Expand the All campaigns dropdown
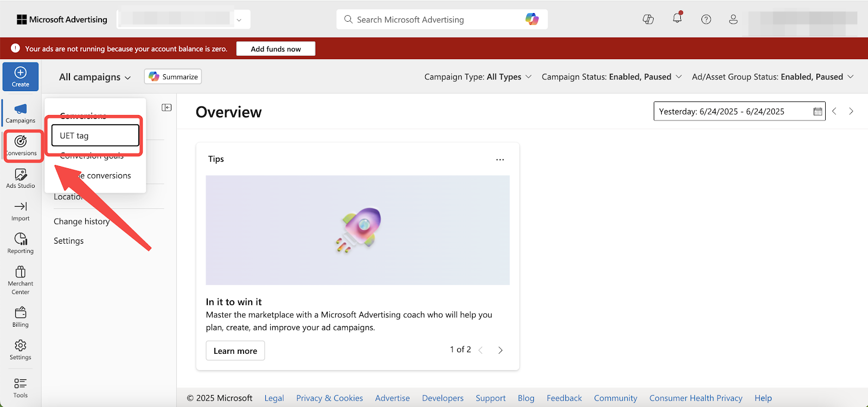Viewport: 868px width, 407px height. pos(95,77)
